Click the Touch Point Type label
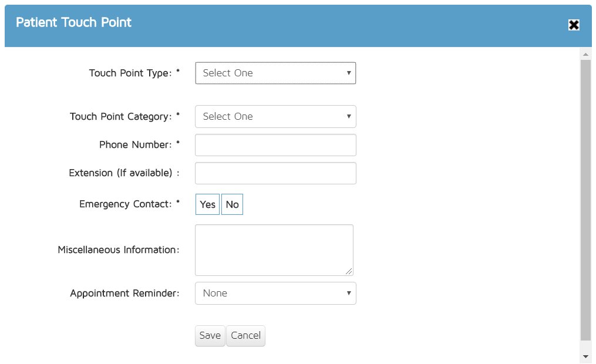The height and width of the screenshot is (364, 596). coord(130,73)
